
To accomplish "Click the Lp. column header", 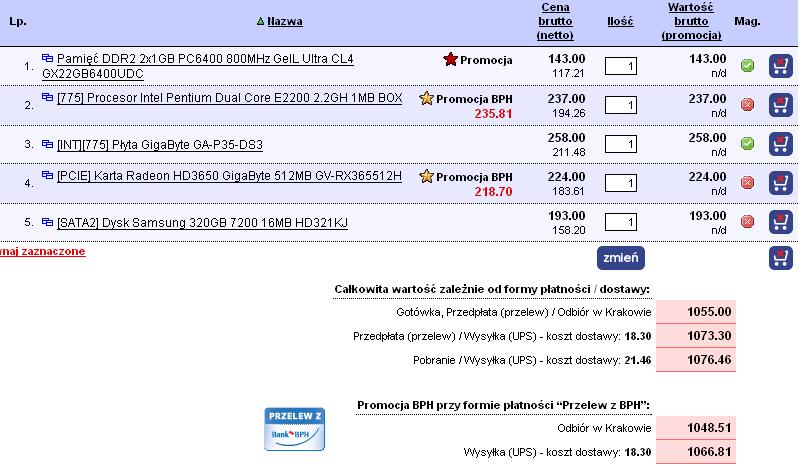I will [18, 21].
